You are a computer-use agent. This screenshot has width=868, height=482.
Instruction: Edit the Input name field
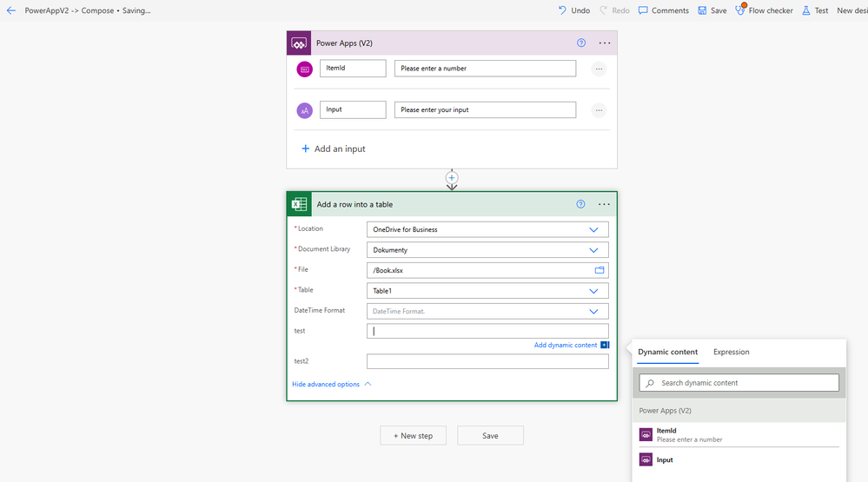(353, 109)
